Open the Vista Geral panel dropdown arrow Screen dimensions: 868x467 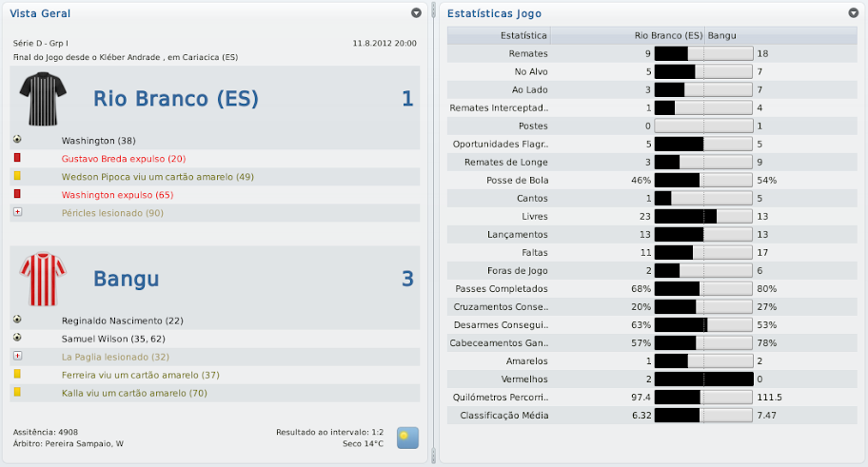coord(416,13)
